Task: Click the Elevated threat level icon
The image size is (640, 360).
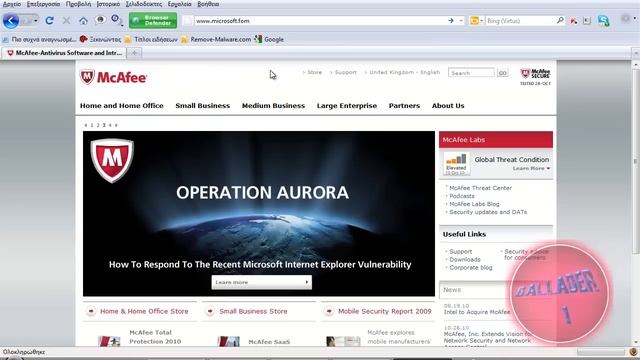Action: tap(456, 164)
